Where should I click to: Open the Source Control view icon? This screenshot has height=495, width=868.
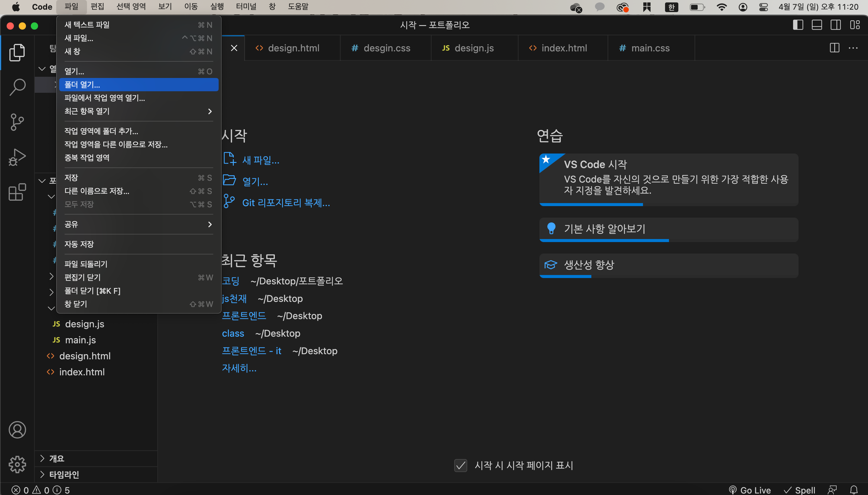tap(17, 122)
